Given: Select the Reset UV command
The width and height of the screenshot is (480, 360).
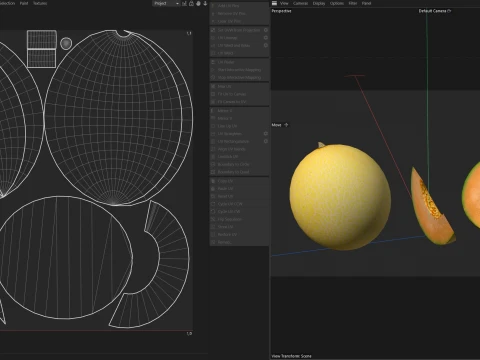Looking at the screenshot, I should (239, 196).
